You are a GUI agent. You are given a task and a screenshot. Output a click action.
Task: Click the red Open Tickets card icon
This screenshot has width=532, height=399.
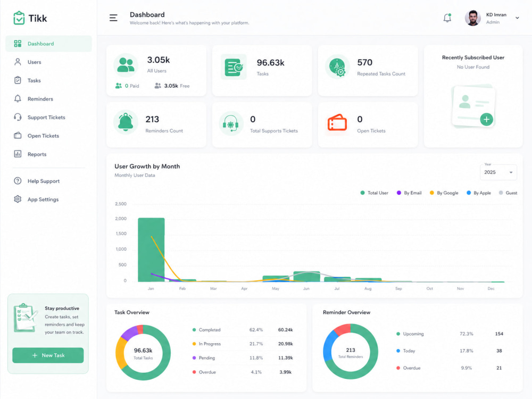(337, 123)
